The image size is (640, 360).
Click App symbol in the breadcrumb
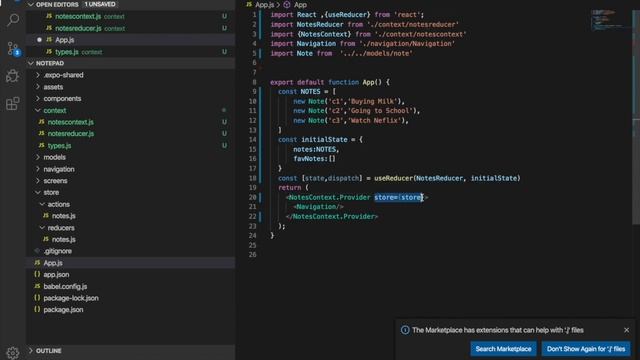point(300,5)
